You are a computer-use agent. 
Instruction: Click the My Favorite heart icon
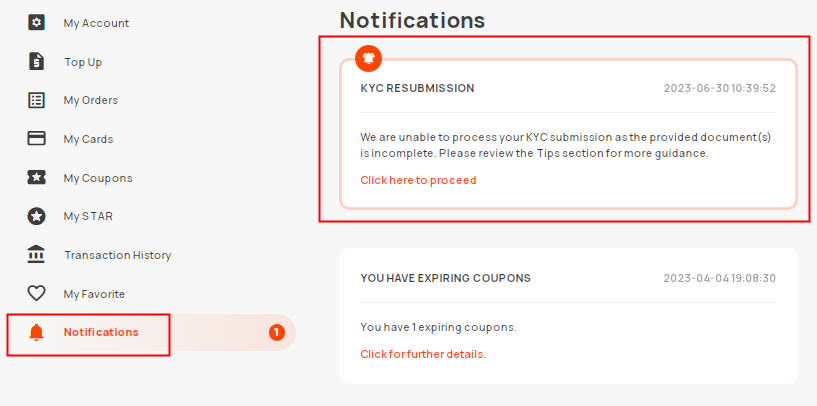(x=36, y=293)
